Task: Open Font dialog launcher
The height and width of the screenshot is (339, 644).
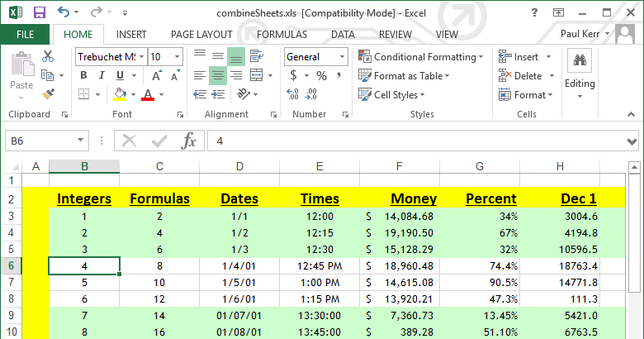Action: tap(180, 115)
